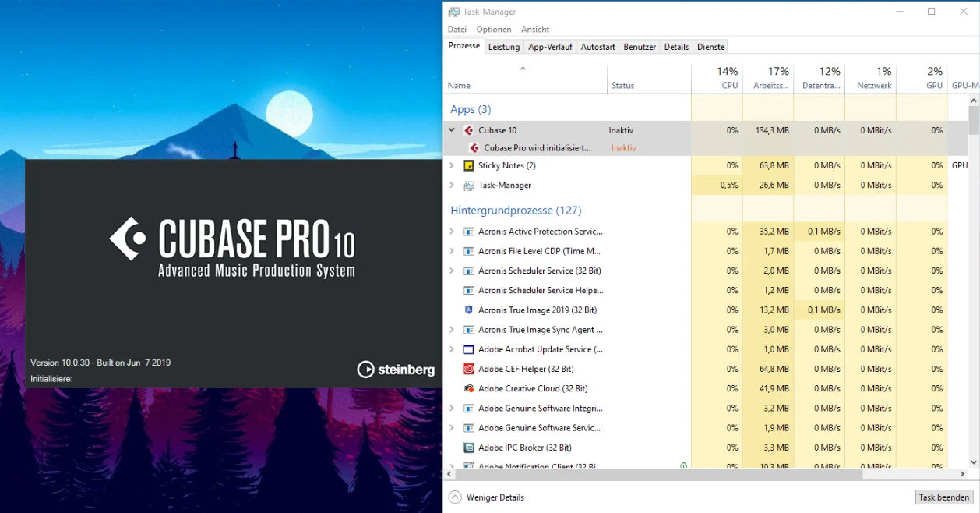Viewport: 980px width, 513px height.
Task: Sort processes by CPU column
Action: click(717, 78)
